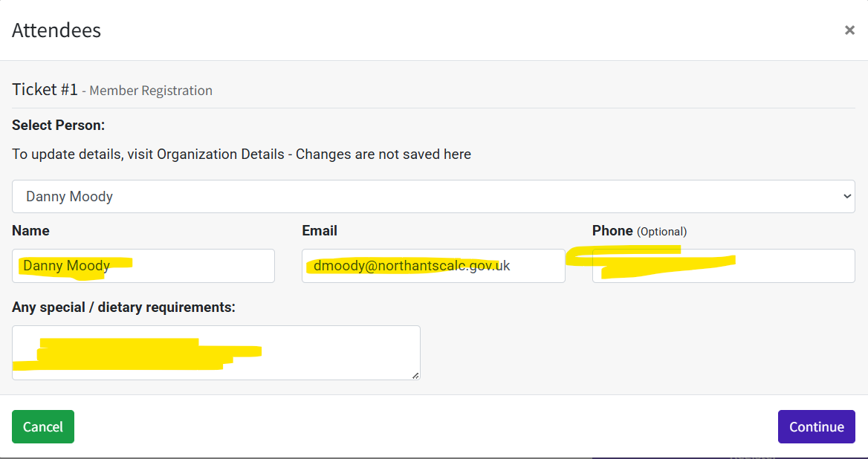Click the special / dietary requirements label
Image resolution: width=868 pixels, height=459 pixels.
pos(123,307)
